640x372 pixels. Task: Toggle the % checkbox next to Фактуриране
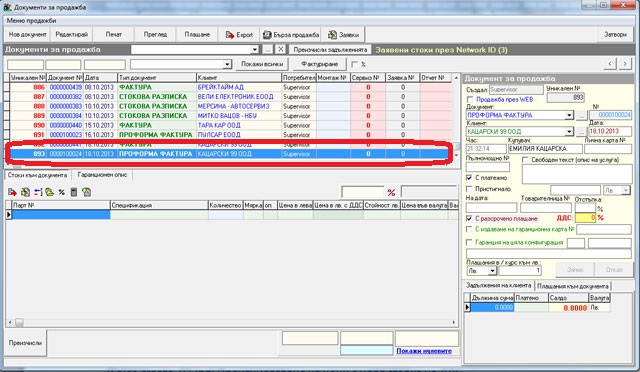(354, 64)
